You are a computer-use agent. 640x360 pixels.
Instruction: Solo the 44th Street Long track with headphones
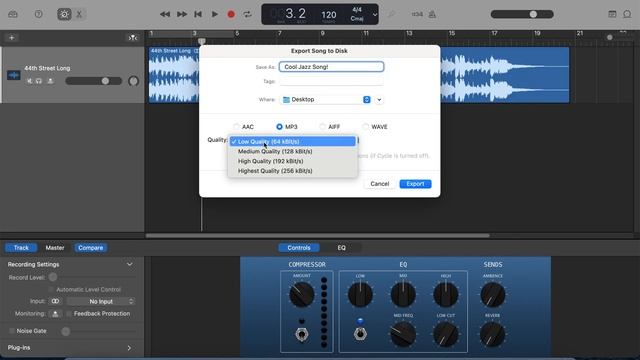click(x=39, y=81)
